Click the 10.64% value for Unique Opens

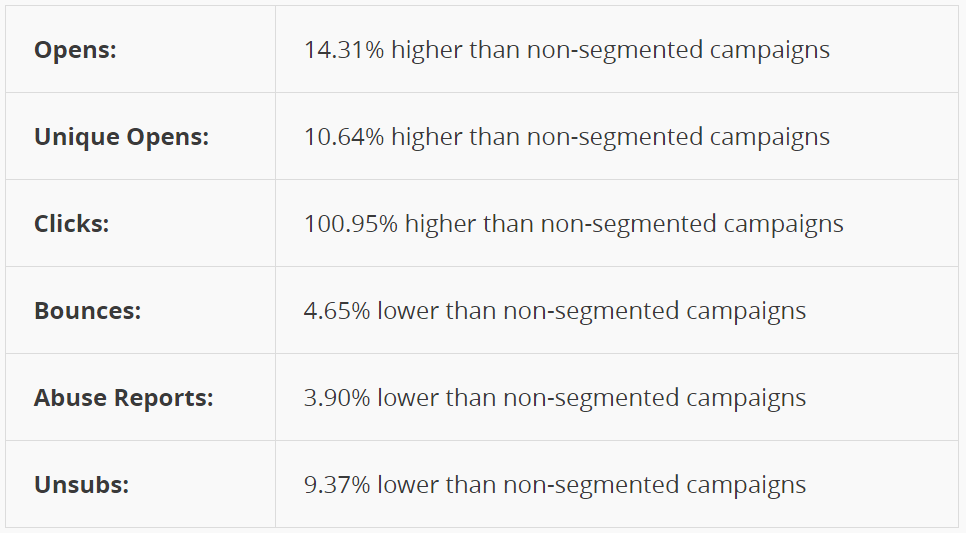point(344,137)
